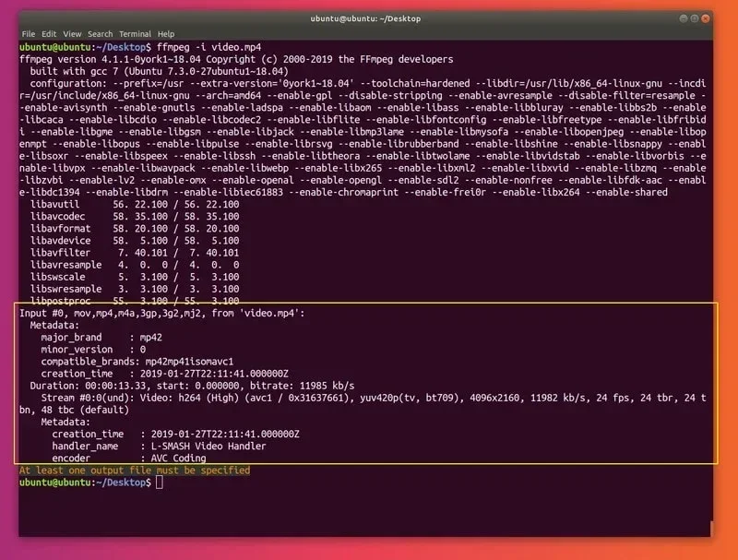Click 'encoder : AVC Coding' line
738x560 pixels.
(x=129, y=458)
